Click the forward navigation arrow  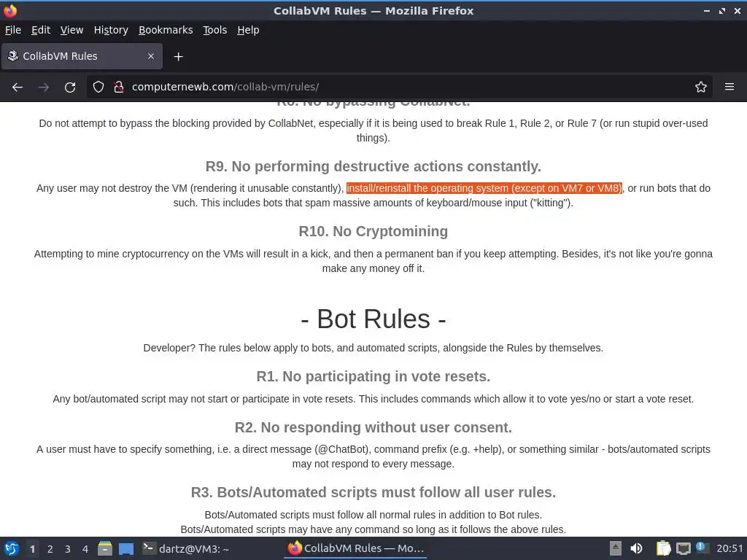[44, 87]
